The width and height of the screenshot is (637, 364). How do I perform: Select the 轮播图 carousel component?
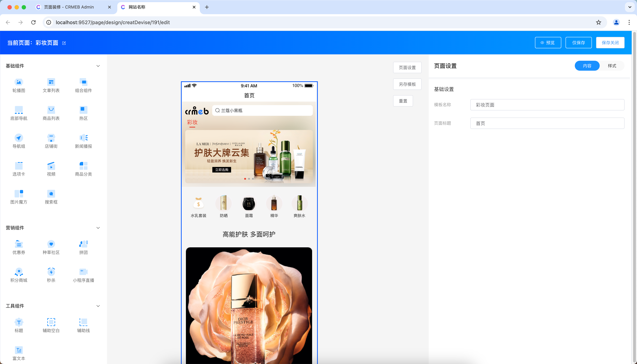tap(19, 86)
